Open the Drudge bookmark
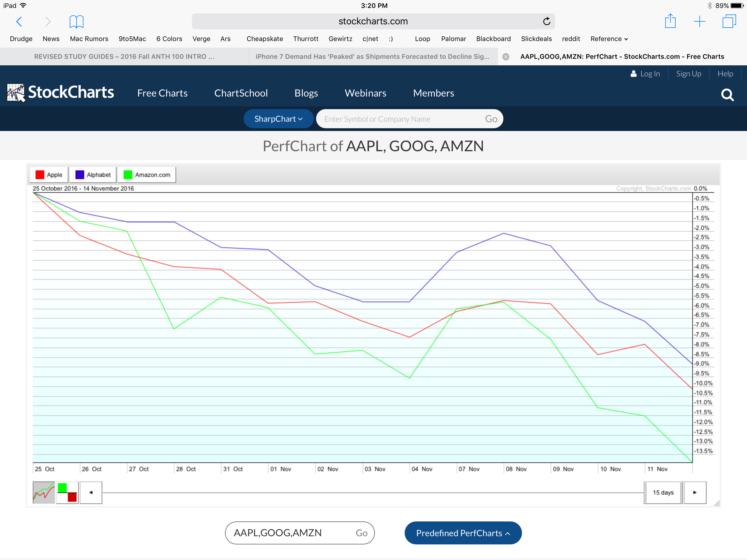This screenshot has height=560, width=747. pos(21,39)
